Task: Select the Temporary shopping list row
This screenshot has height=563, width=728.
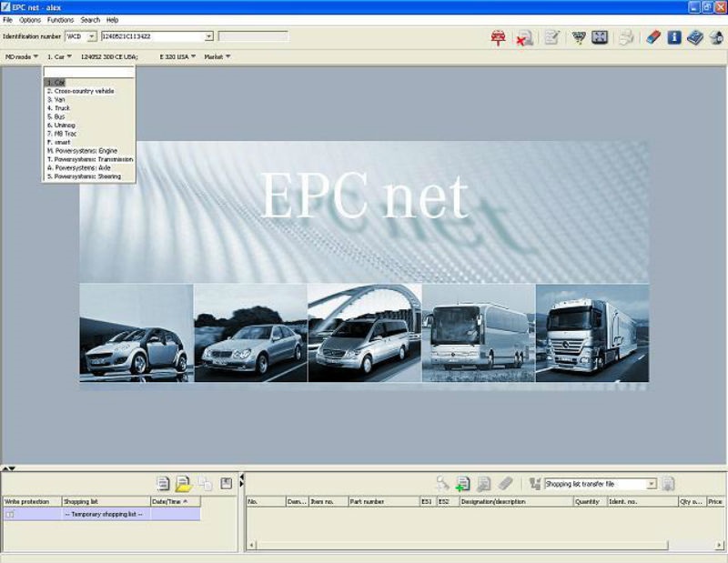Action: point(102,514)
